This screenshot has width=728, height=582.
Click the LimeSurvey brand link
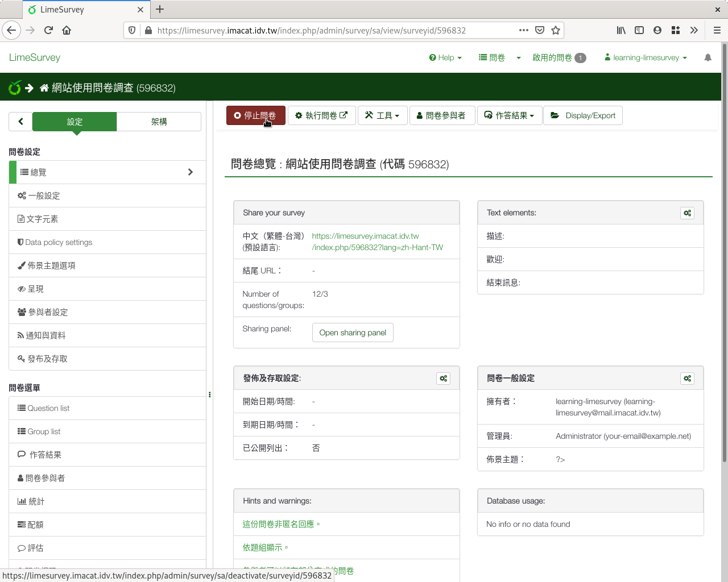[35, 57]
